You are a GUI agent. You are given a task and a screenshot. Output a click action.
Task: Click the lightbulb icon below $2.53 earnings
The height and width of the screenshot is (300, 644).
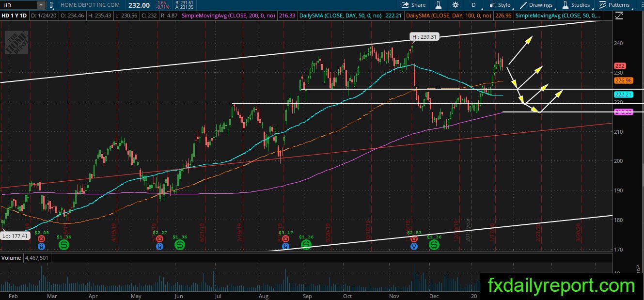click(x=414, y=246)
